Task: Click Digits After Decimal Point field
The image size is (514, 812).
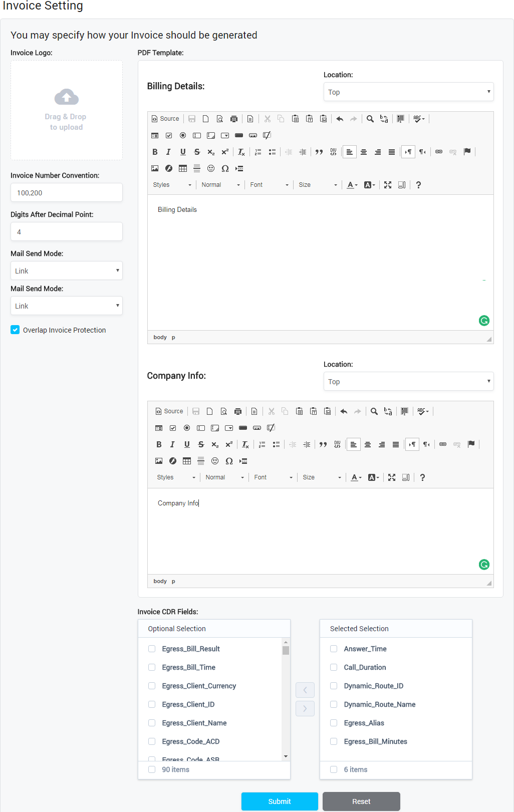Action: coord(67,231)
